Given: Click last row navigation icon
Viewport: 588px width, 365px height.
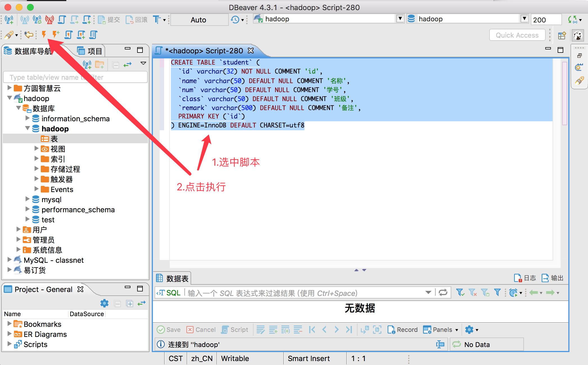Looking at the screenshot, I should pyautogui.click(x=349, y=330).
